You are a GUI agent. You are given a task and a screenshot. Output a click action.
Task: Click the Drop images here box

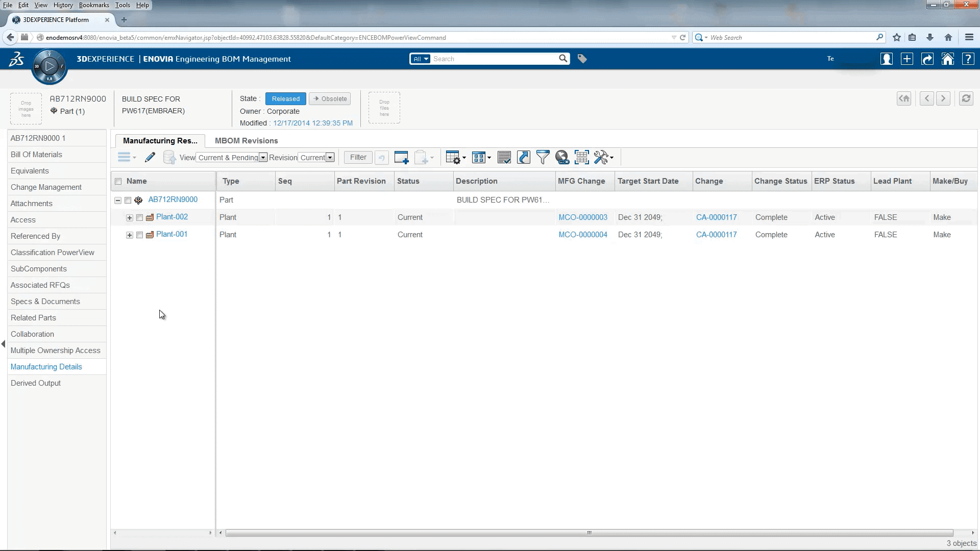26,109
